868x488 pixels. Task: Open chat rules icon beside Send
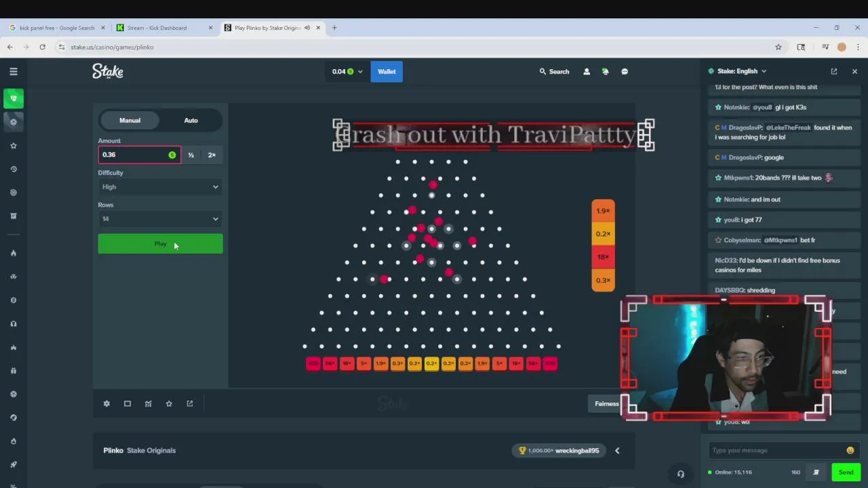816,472
